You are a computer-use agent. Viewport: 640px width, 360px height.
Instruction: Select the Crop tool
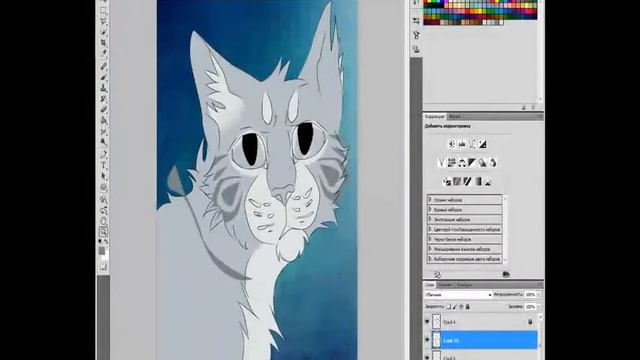(104, 43)
